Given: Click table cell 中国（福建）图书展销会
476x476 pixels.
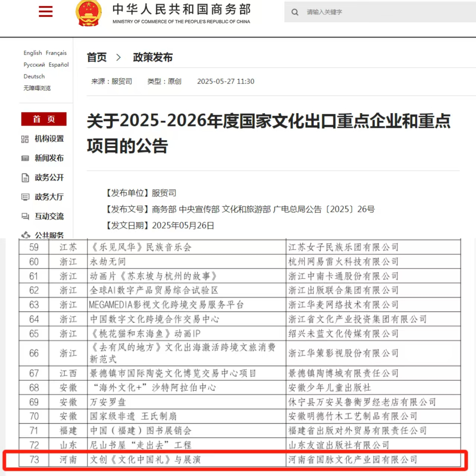Looking at the screenshot, I should click(187, 431).
